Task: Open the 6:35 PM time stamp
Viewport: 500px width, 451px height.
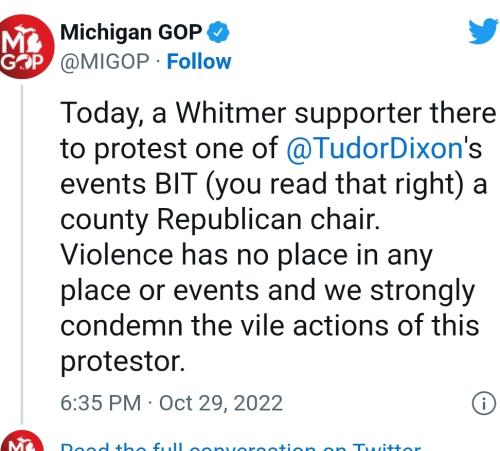Action: [x=100, y=403]
